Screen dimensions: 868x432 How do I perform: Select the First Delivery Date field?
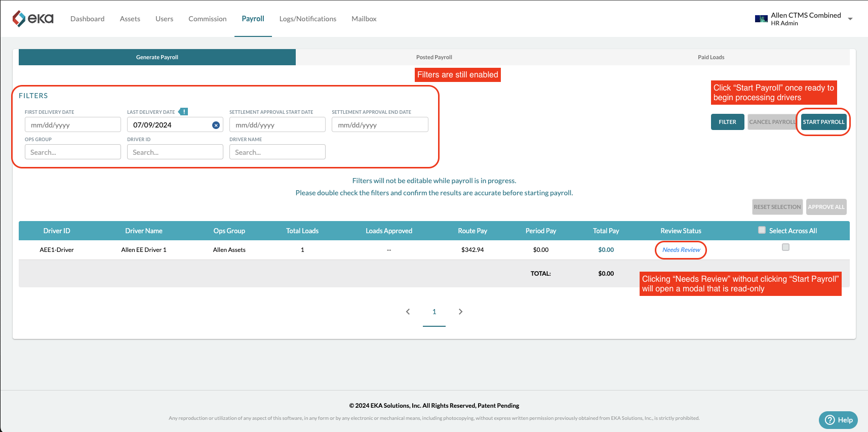tap(73, 124)
